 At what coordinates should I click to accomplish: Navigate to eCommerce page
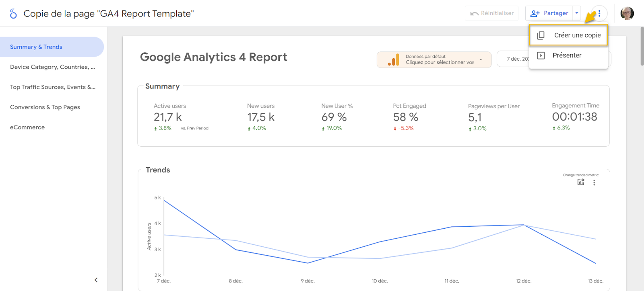click(52, 127)
